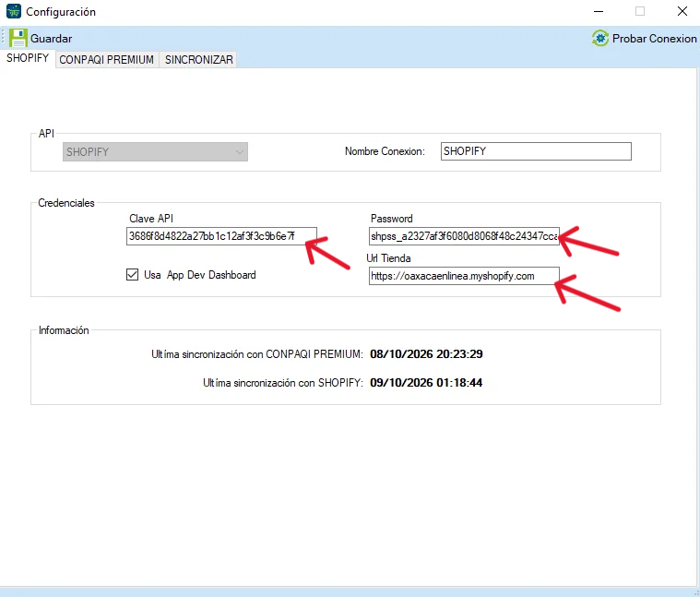700x597 pixels.
Task: Click the Guardar label in the toolbar
Action: [x=51, y=39]
